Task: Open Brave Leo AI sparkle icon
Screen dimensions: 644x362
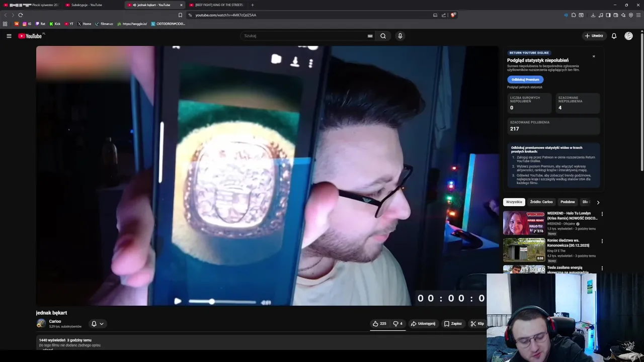Action: [x=623, y=15]
